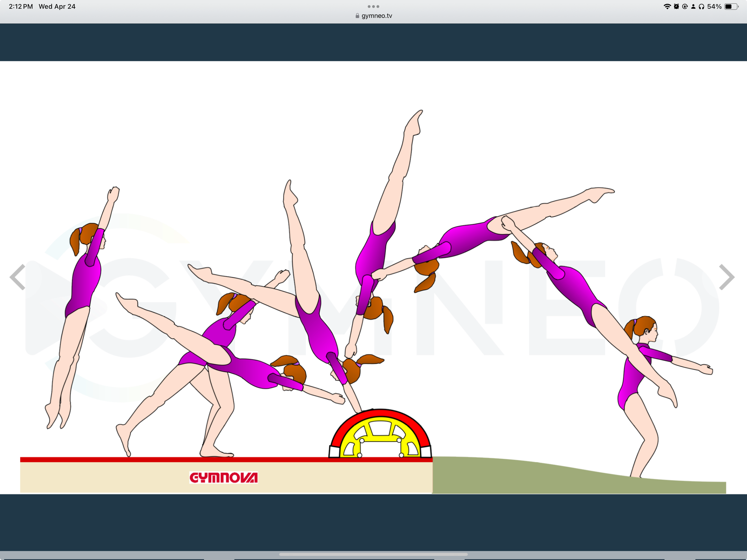The width and height of the screenshot is (747, 560).
Task: Tap the Wi-Fi status icon
Action: click(x=668, y=6)
